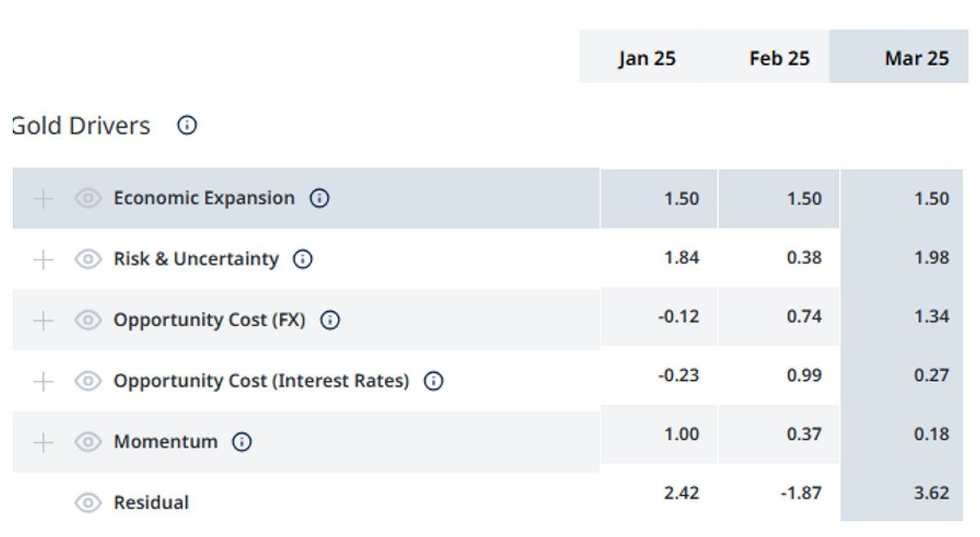
Task: Expand the Momentum row
Action: pos(44,442)
